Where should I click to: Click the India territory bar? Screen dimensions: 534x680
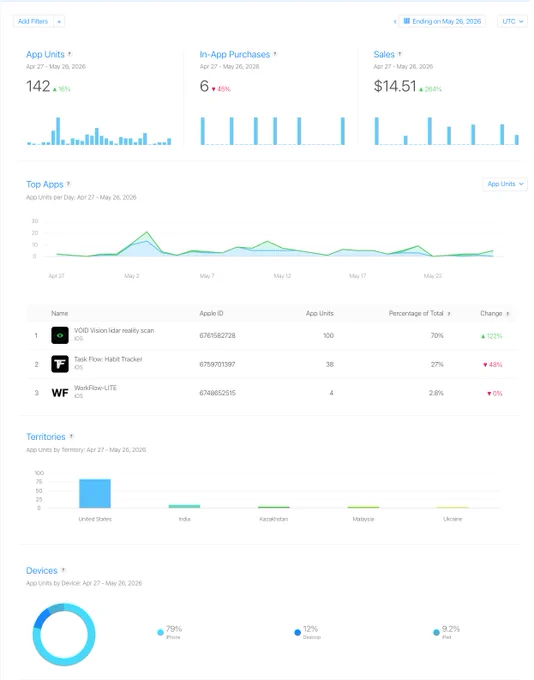(x=184, y=506)
